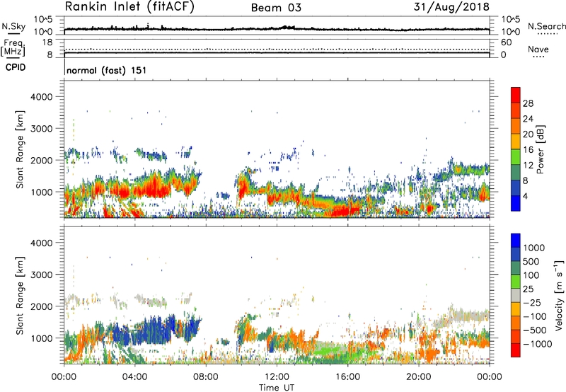Click the gray segment of Velocity colorbar

[516, 295]
